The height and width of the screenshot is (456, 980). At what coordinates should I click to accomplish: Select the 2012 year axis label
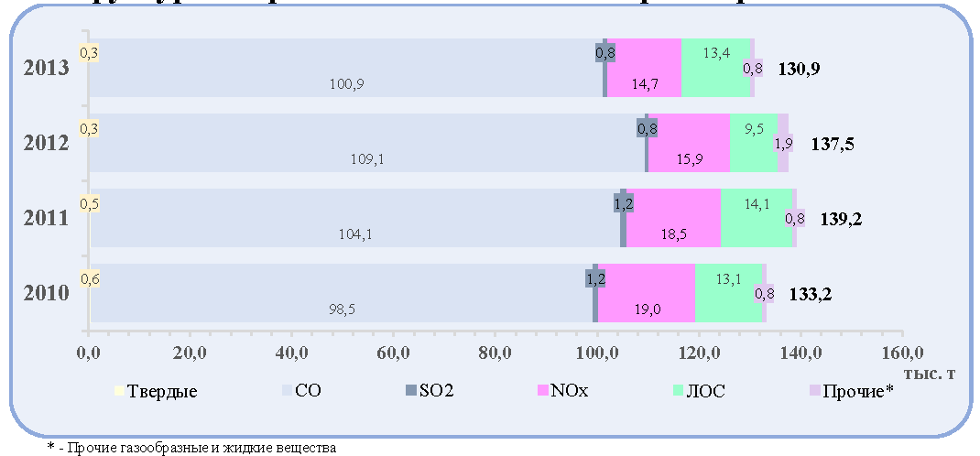click(x=46, y=144)
